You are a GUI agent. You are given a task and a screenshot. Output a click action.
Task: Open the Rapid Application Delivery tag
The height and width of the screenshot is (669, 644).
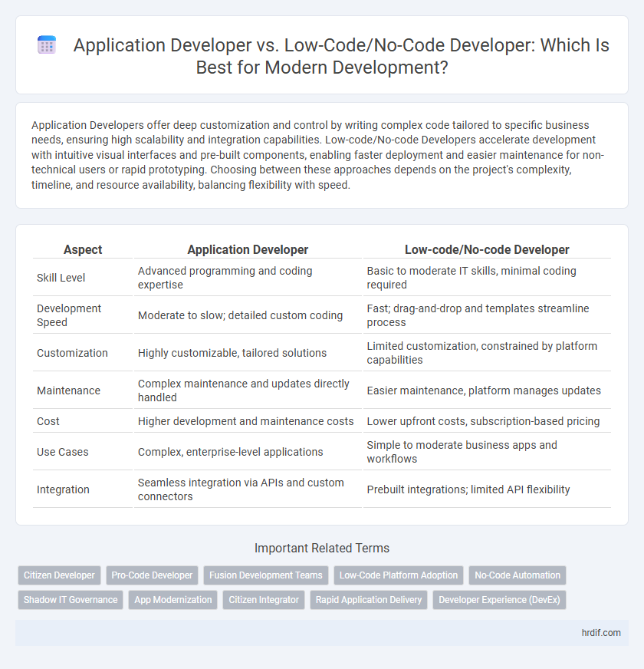click(x=369, y=599)
